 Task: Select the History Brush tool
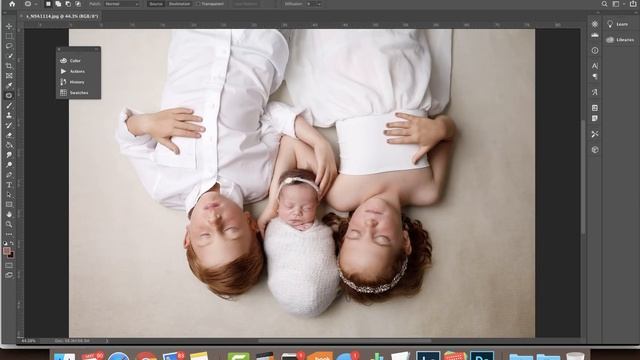9,125
